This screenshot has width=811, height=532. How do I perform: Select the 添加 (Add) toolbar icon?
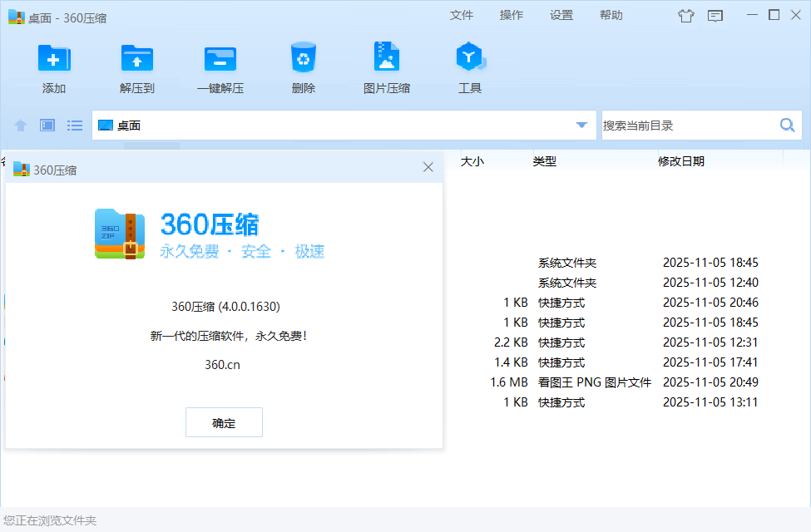pos(53,58)
